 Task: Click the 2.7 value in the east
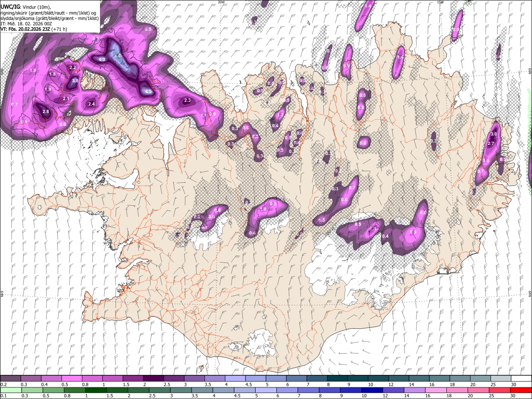[x=491, y=143]
